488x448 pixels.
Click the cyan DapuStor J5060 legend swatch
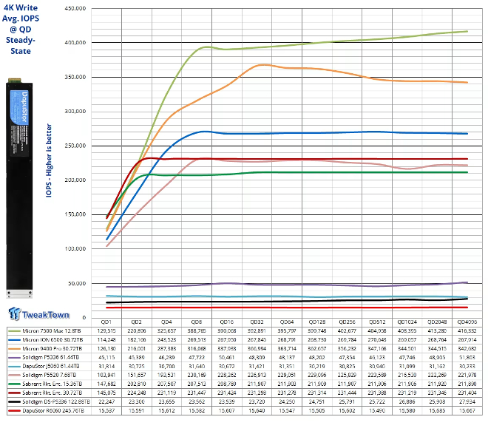[x=14, y=366]
